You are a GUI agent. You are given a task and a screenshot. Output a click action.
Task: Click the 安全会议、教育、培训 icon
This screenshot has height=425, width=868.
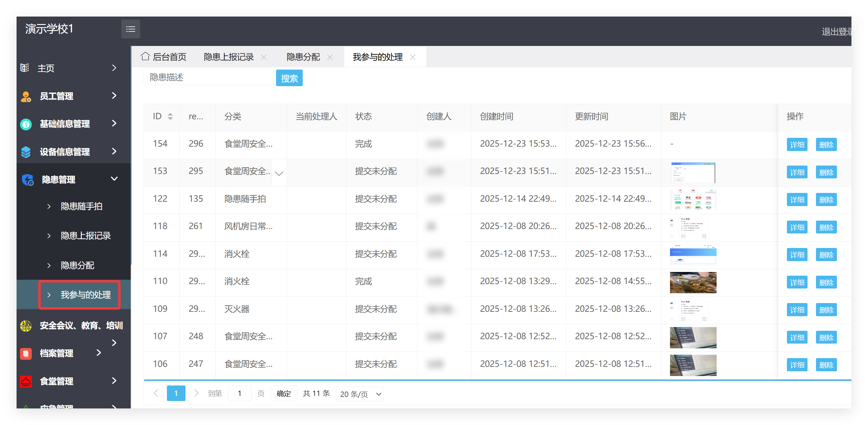click(x=25, y=326)
